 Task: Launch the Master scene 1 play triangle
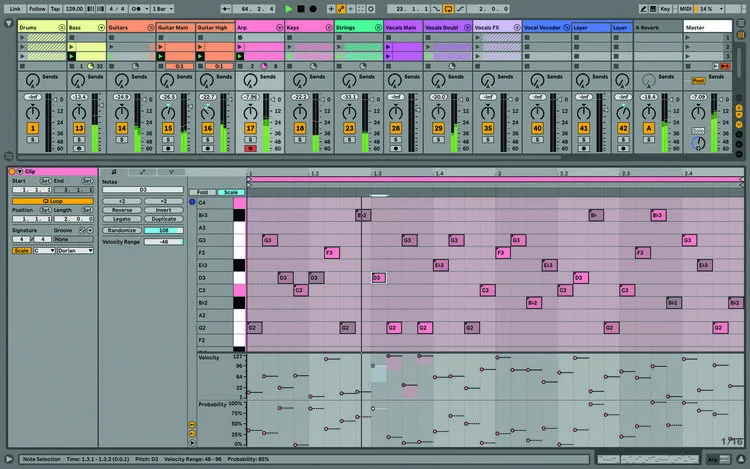tap(688, 37)
